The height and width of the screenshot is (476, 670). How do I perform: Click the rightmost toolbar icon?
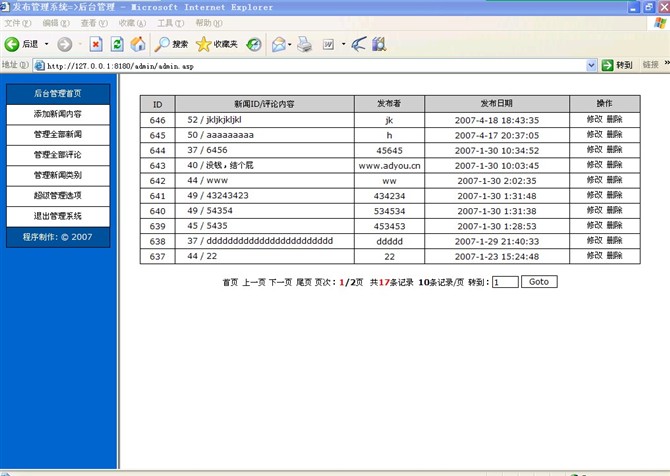tap(379, 44)
